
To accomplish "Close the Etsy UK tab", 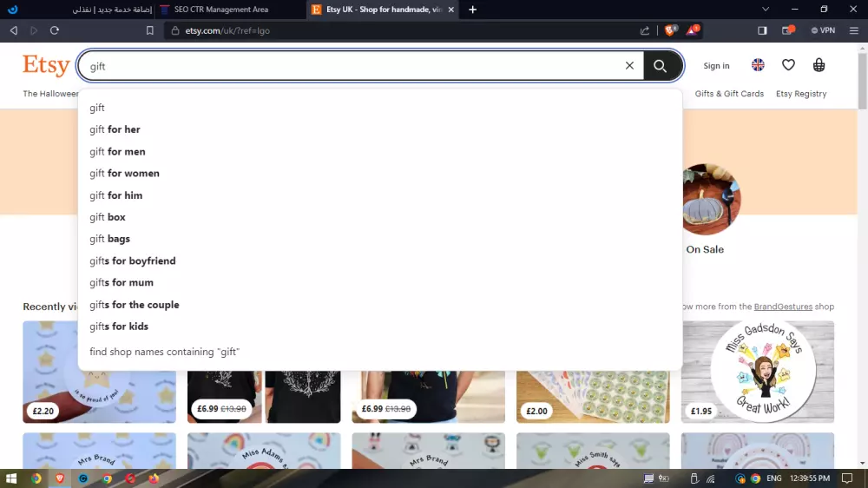I will point(450,10).
